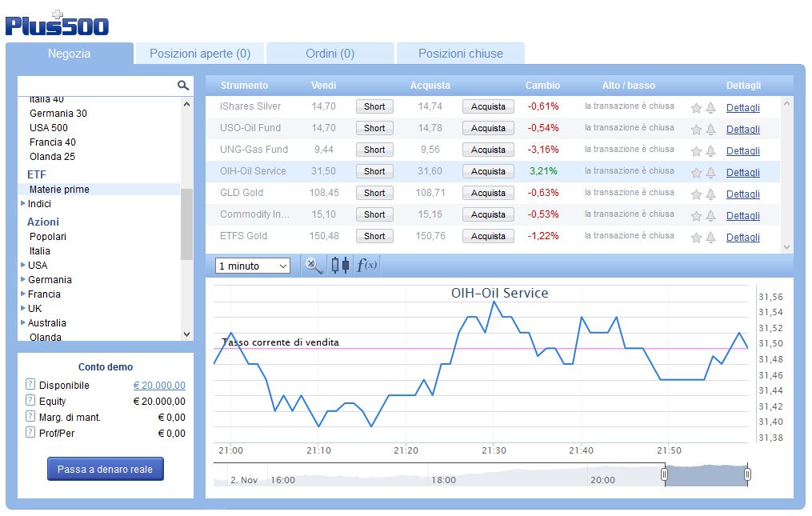Set alert bell for OIH-Oil Service
Screen dimensions: 812x516
710,173
